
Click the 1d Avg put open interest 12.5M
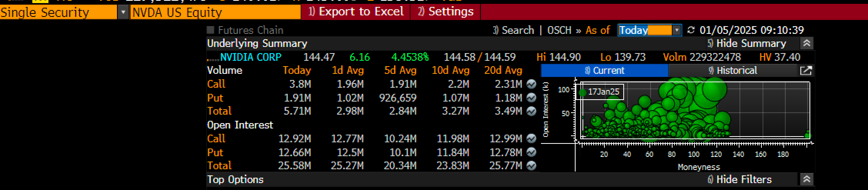pyautogui.click(x=350, y=152)
